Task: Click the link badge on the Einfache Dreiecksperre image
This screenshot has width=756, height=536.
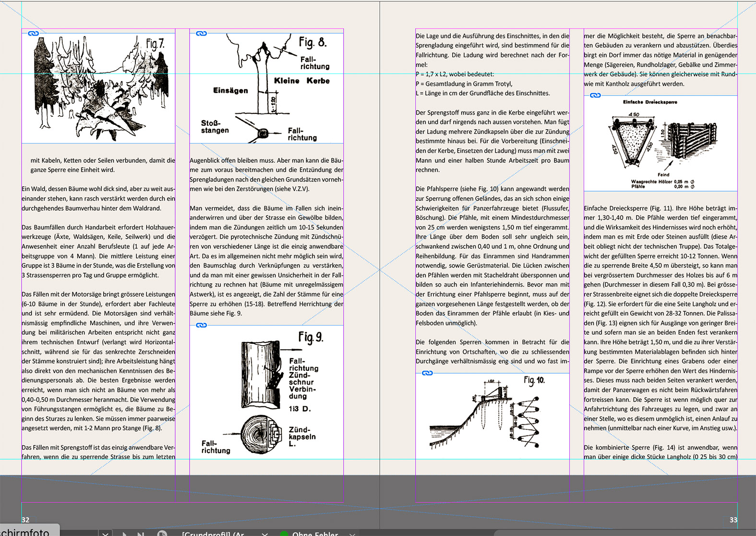Action: 595,95
